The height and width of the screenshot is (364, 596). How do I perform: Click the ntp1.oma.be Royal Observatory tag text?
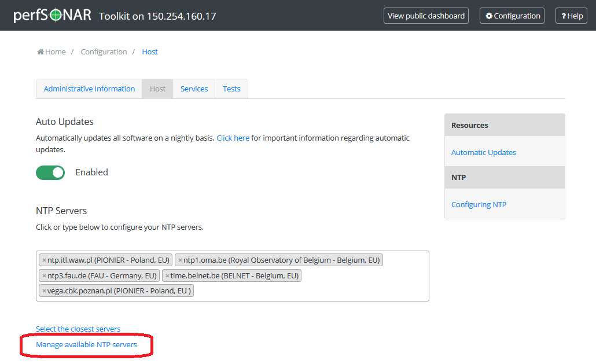(x=282, y=260)
